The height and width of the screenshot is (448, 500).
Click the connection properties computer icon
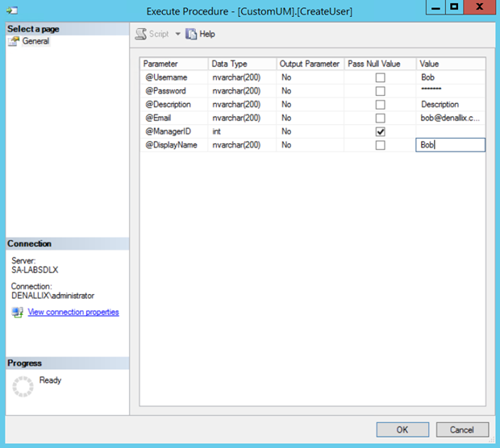pyautogui.click(x=18, y=312)
